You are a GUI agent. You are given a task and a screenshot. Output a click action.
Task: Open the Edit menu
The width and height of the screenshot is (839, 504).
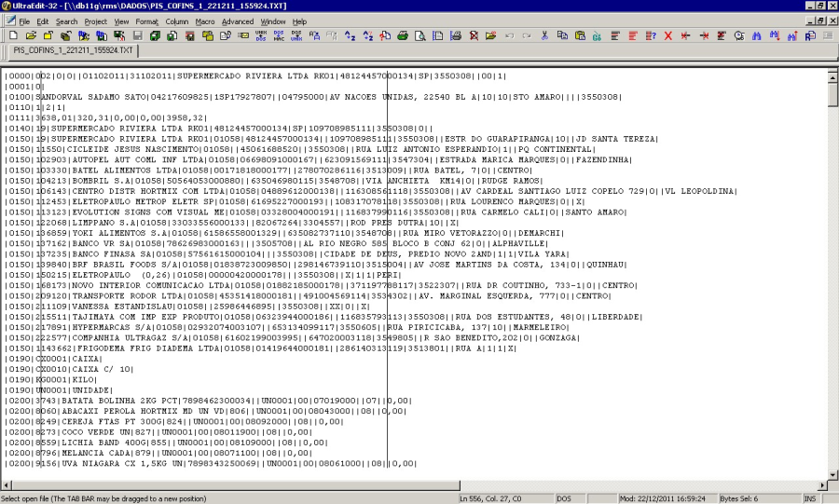42,21
